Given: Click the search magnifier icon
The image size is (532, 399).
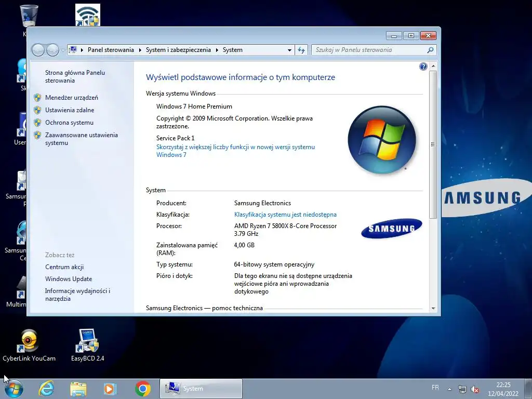Looking at the screenshot, I should (x=430, y=50).
